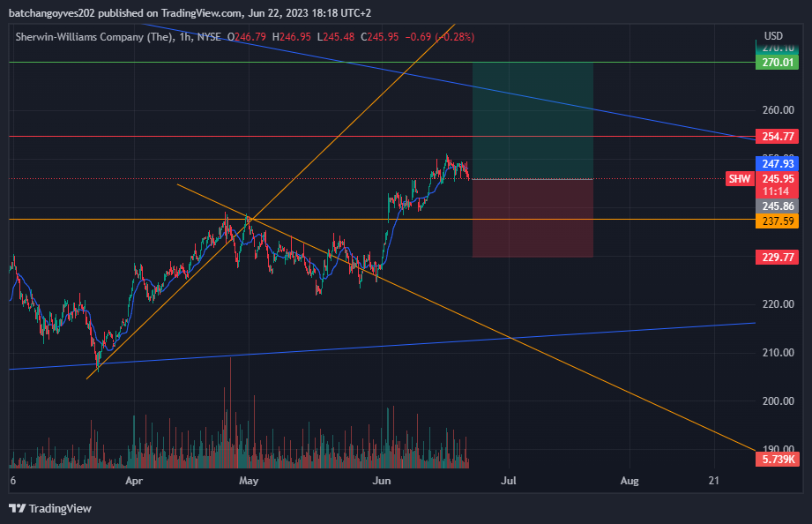812x524 pixels.
Task: Click the USD currency label
Action: point(774,36)
